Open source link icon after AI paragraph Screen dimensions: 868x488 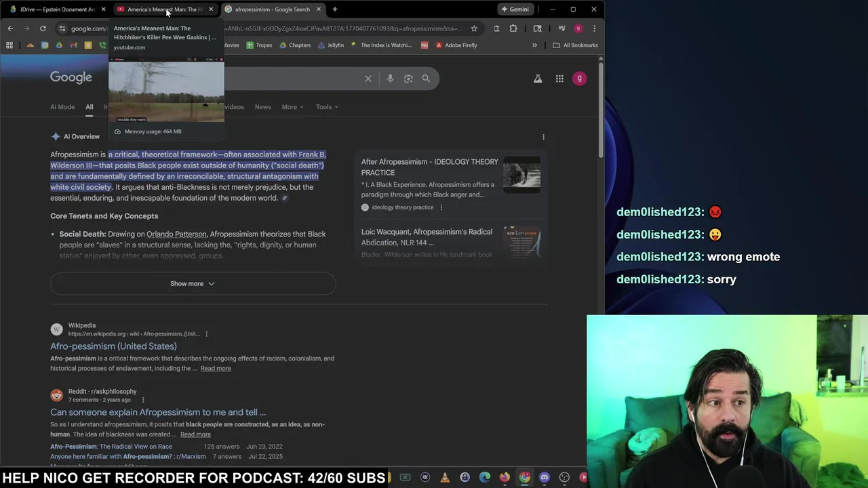point(285,198)
